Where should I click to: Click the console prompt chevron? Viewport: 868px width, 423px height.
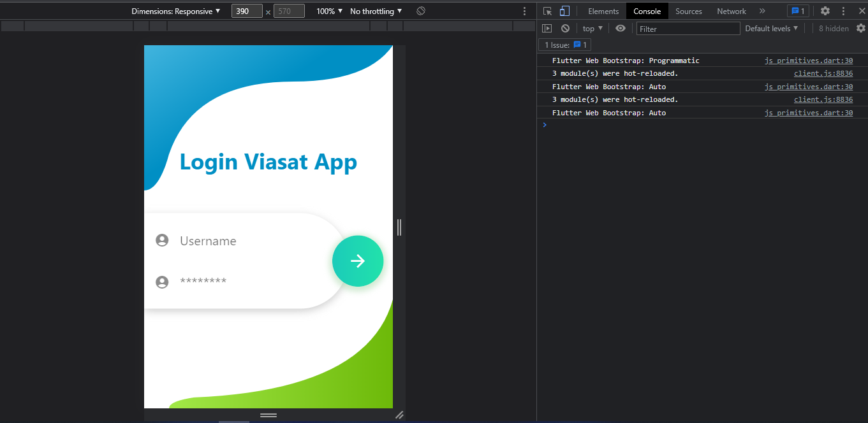tap(545, 125)
